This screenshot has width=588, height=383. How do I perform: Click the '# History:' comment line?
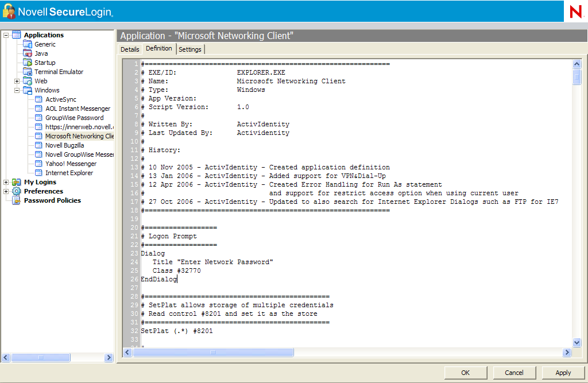tap(161, 150)
